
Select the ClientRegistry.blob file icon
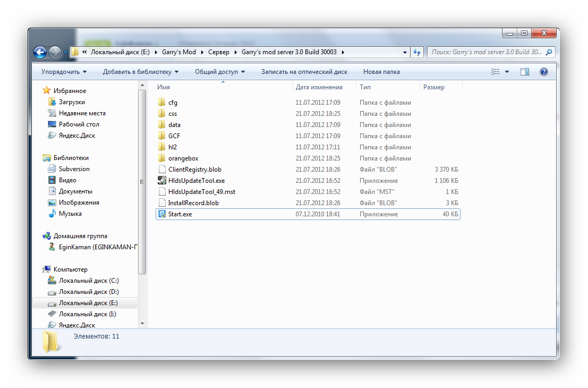click(162, 169)
